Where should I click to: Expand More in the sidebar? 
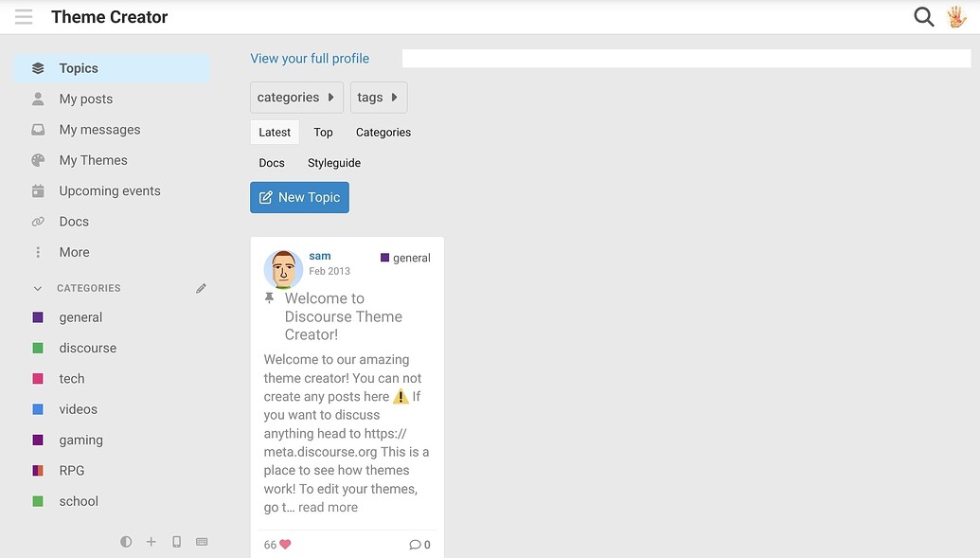74,252
